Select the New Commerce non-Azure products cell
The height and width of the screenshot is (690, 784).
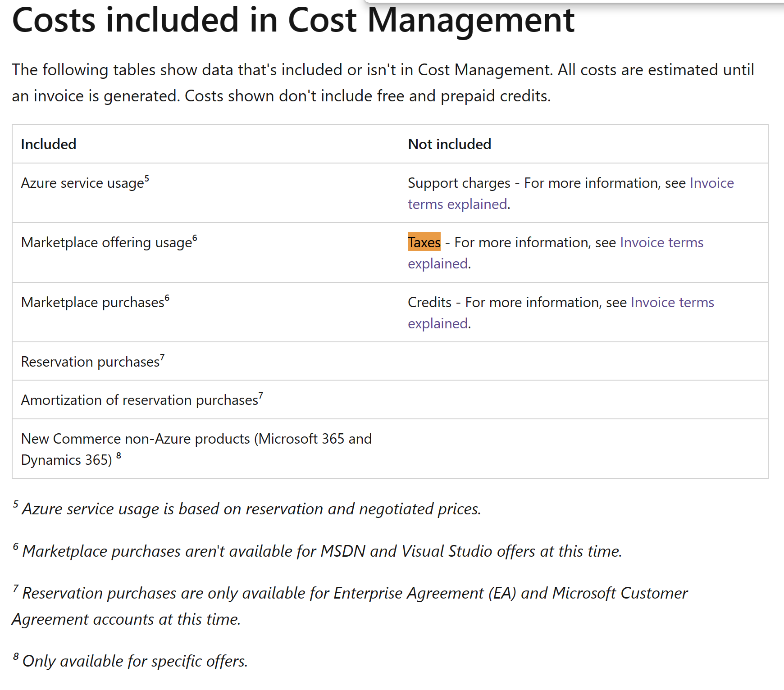(197, 449)
